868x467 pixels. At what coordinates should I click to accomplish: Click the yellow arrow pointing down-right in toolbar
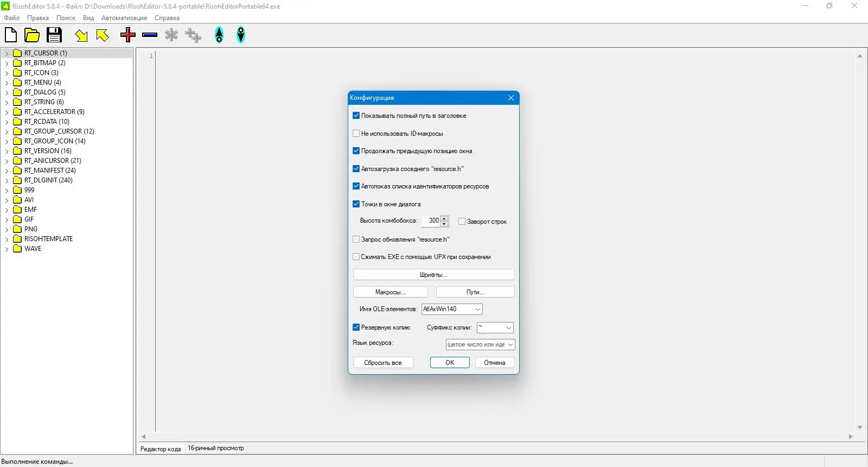point(81,35)
